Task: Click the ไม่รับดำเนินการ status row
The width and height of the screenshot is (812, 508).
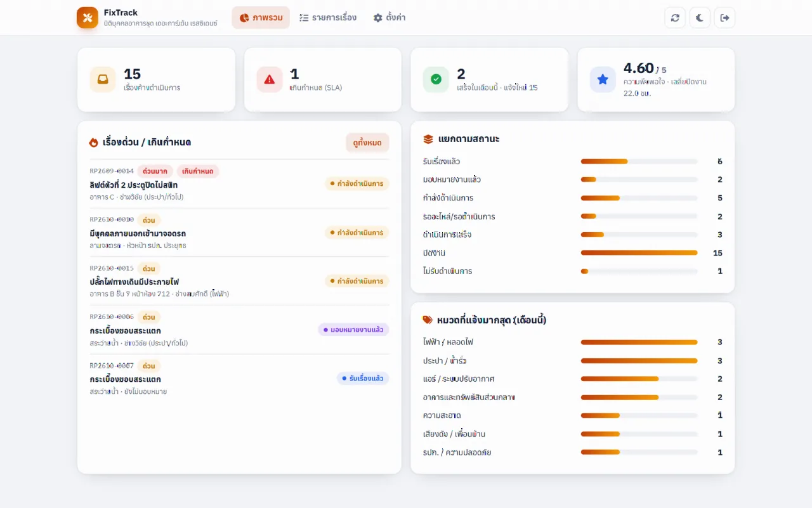Action: pyautogui.click(x=573, y=271)
